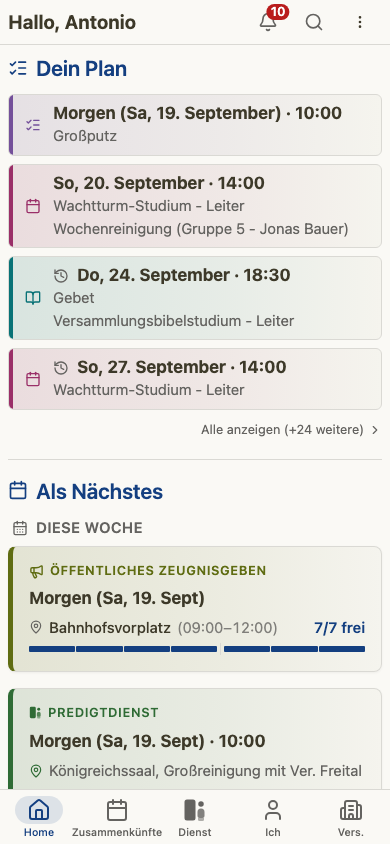Select the Home tab
This screenshot has height=844, width=390.
click(39, 817)
